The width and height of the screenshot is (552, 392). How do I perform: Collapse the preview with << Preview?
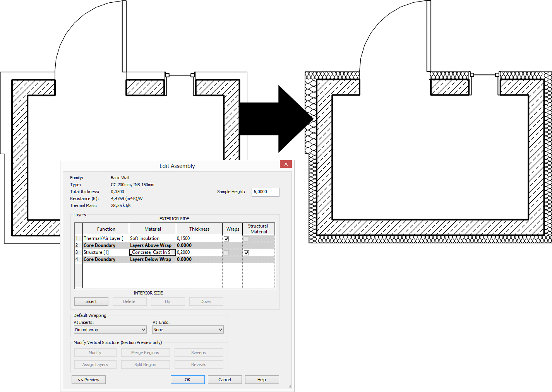[x=88, y=379]
